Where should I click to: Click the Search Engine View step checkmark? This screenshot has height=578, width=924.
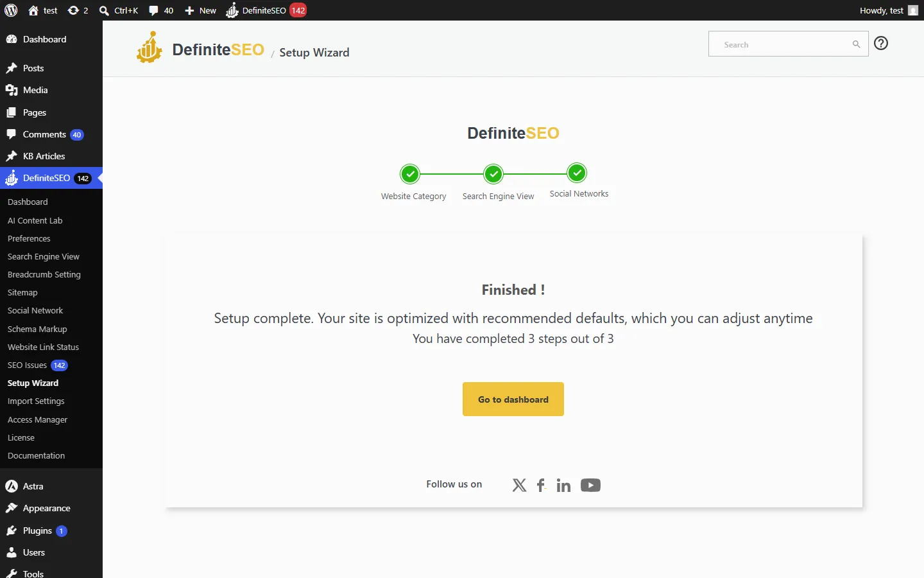[x=493, y=174]
